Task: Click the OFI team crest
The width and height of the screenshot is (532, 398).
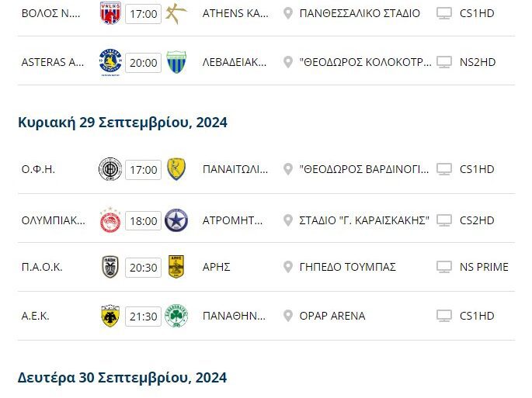Action: point(110,169)
